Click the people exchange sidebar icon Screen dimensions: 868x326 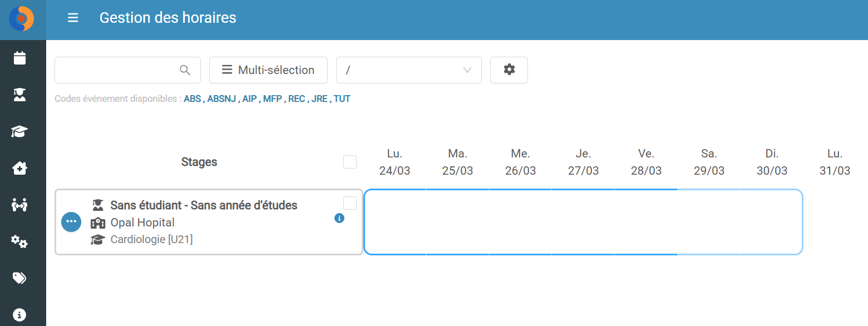pyautogui.click(x=20, y=205)
